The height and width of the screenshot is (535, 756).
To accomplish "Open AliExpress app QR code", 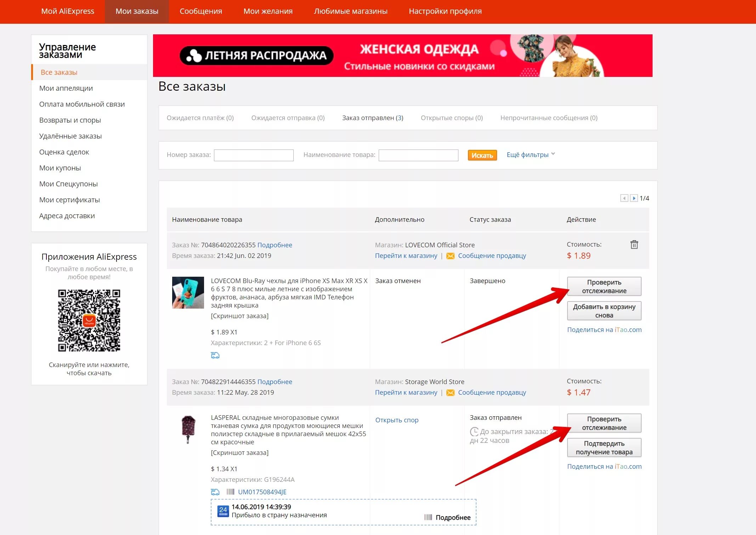I will pos(89,320).
